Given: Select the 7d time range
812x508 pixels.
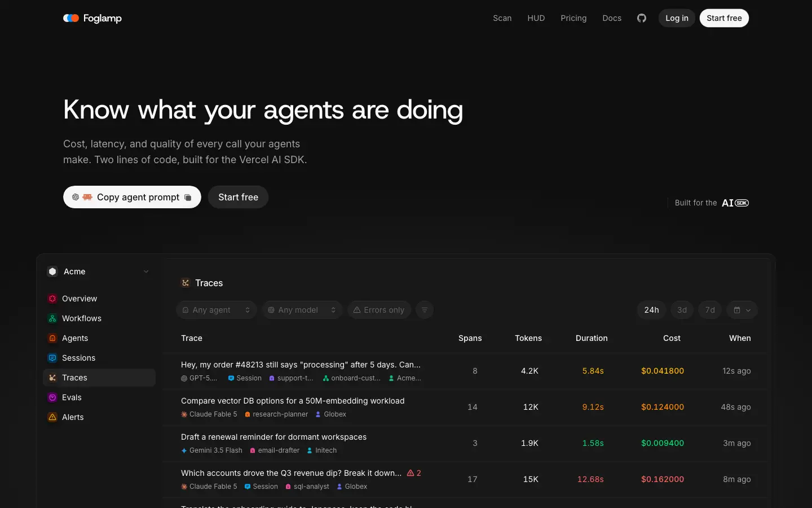Looking at the screenshot, I should tap(710, 310).
